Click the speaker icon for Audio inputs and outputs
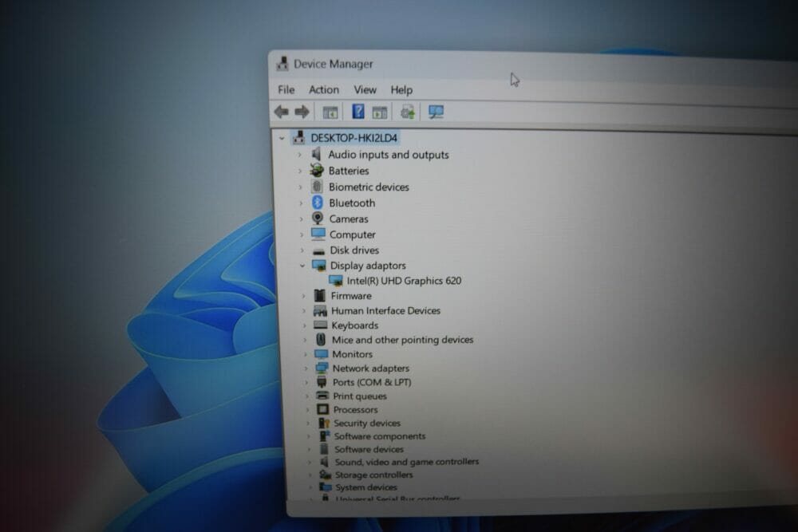Viewport: 798px width, 532px height. tap(317, 154)
